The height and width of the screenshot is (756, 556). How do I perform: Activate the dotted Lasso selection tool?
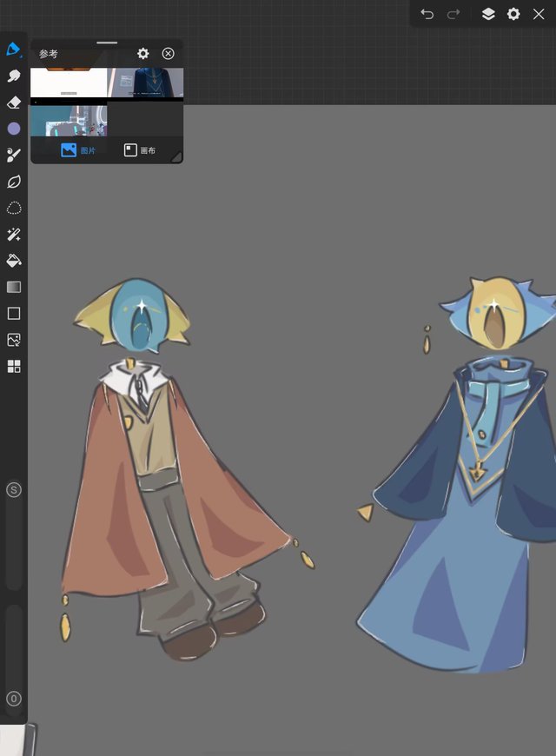[13, 209]
